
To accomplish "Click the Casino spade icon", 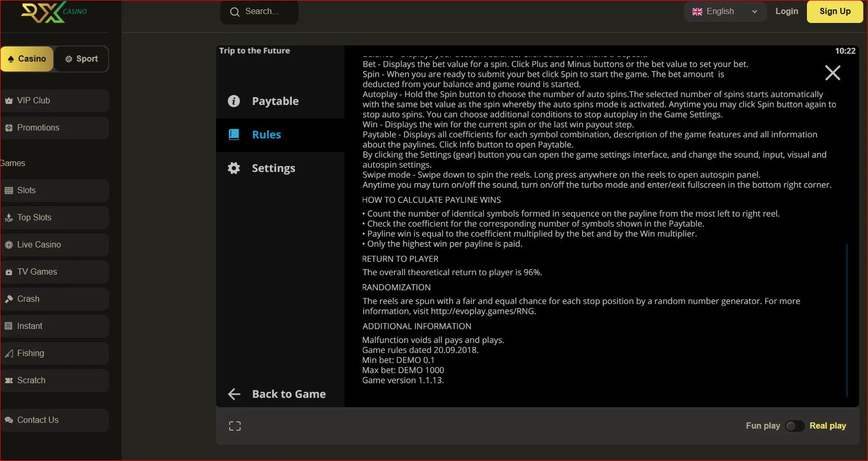I will pos(11,59).
